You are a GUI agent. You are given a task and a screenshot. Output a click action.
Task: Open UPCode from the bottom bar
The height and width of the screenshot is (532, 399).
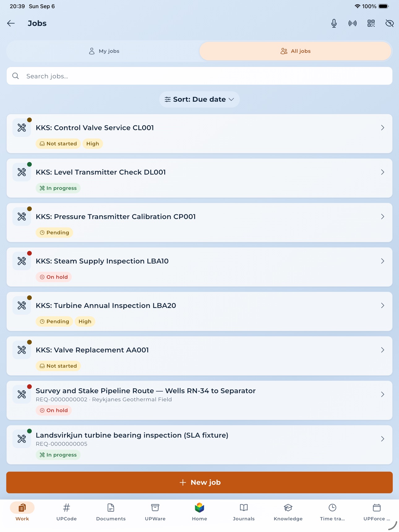pyautogui.click(x=66, y=512)
